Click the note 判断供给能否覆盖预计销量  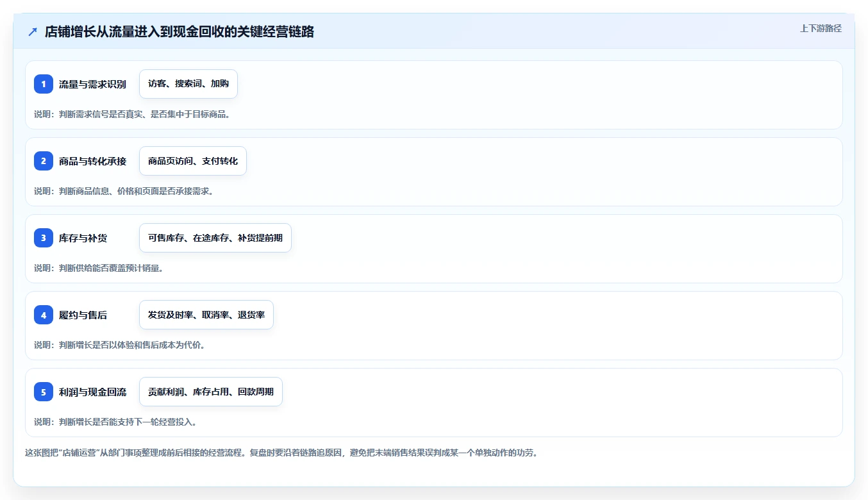click(x=99, y=268)
